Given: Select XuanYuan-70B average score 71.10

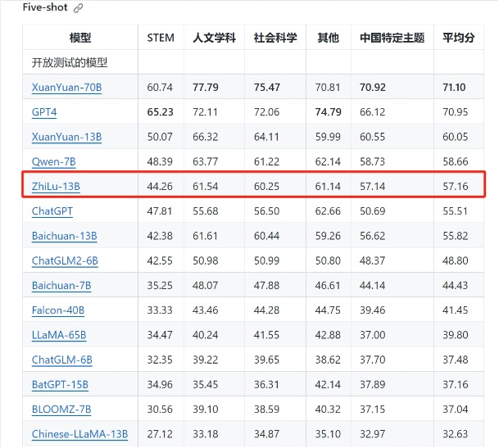Looking at the screenshot, I should coord(454,87).
